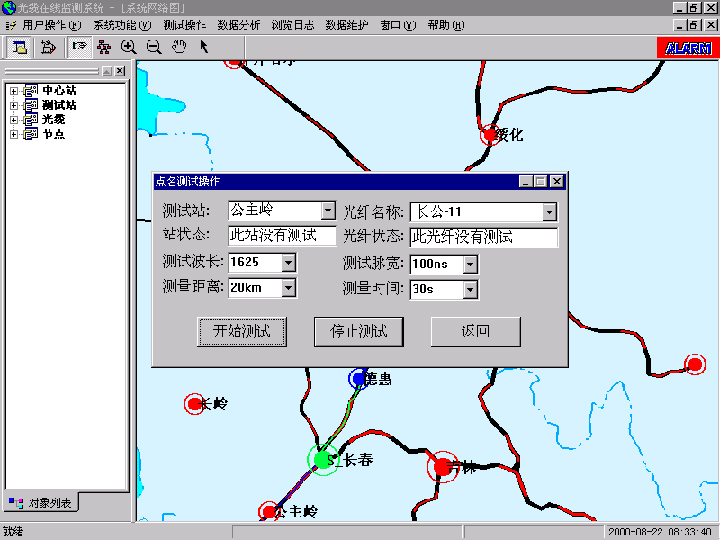The width and height of the screenshot is (720, 540).
Task: Click the 中心站 tree folder icon
Action: click(31, 90)
